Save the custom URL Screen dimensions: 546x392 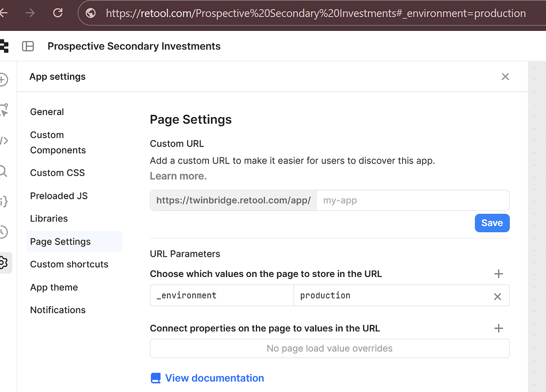click(x=492, y=223)
